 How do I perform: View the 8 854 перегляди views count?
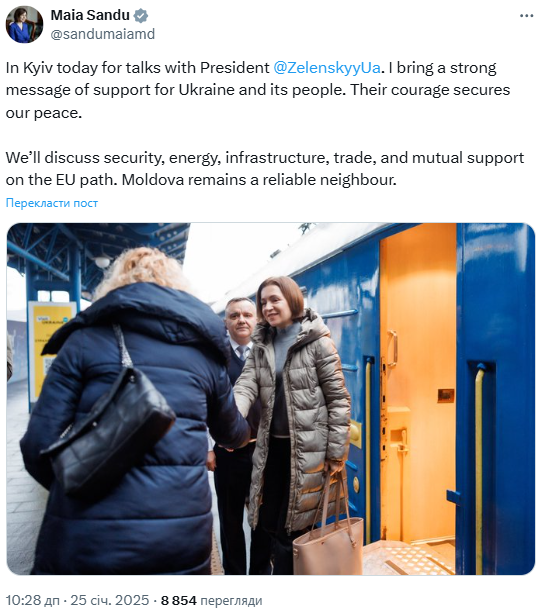point(211,600)
